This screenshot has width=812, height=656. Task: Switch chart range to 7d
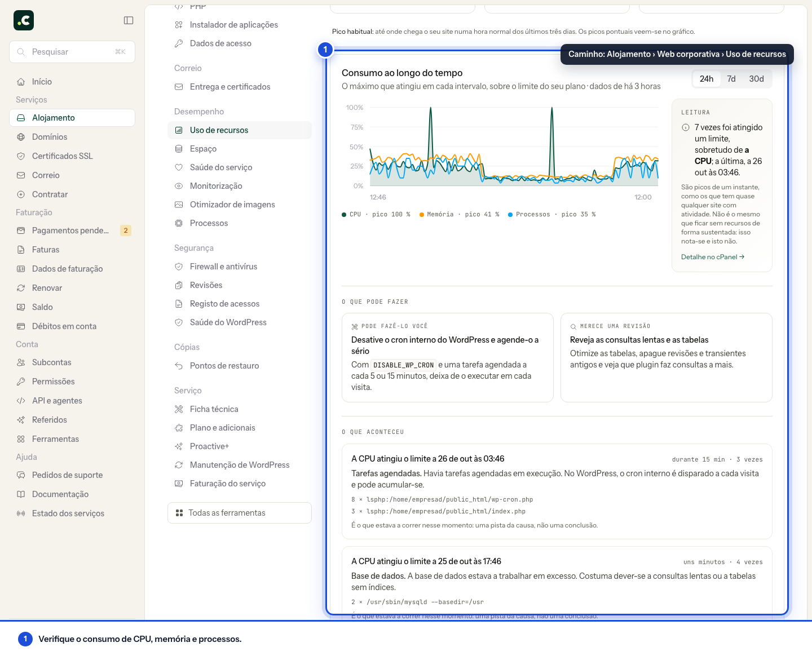click(731, 79)
